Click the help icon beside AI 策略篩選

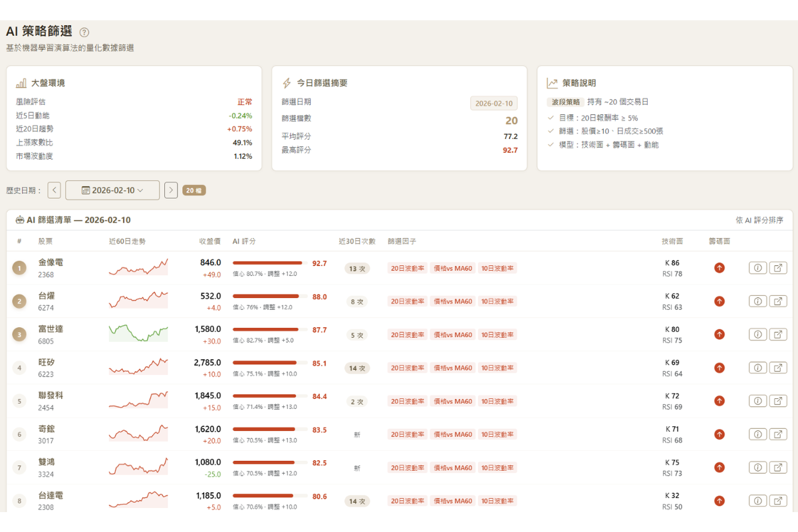tap(84, 32)
